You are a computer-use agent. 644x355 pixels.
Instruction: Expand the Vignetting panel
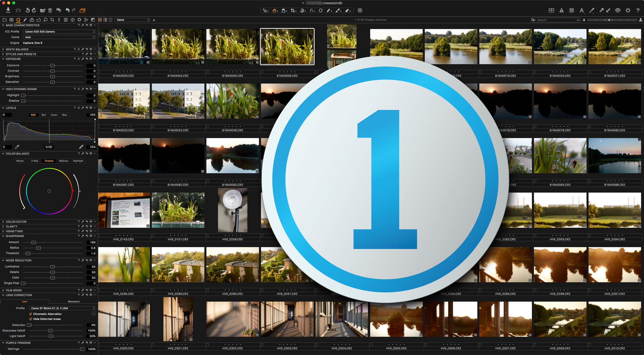coord(3,232)
